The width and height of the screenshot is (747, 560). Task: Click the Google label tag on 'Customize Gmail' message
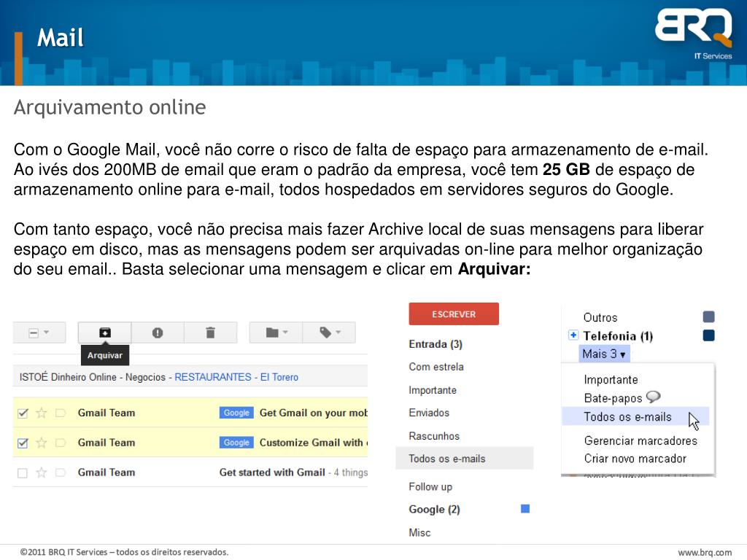click(x=236, y=443)
